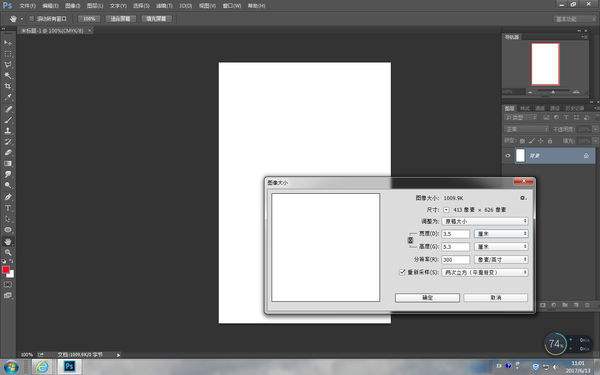Image resolution: width=600 pixels, height=375 pixels.
Task: Click the red foreground color swatch
Action: coord(5,270)
